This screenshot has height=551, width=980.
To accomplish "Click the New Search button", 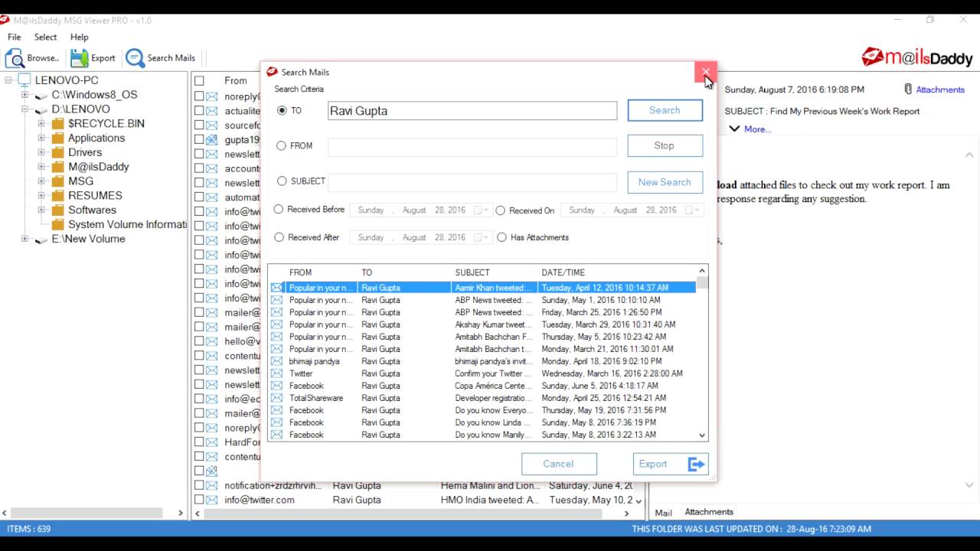I will (665, 182).
